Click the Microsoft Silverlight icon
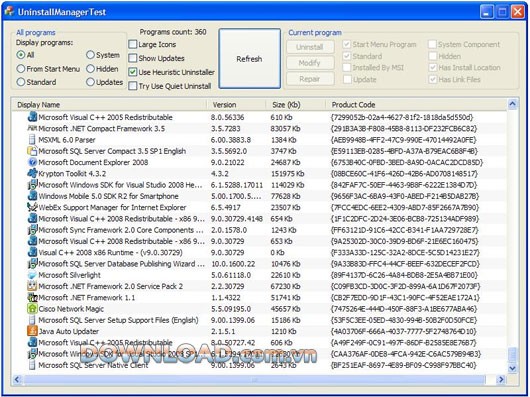The image size is (530, 397). (32, 275)
